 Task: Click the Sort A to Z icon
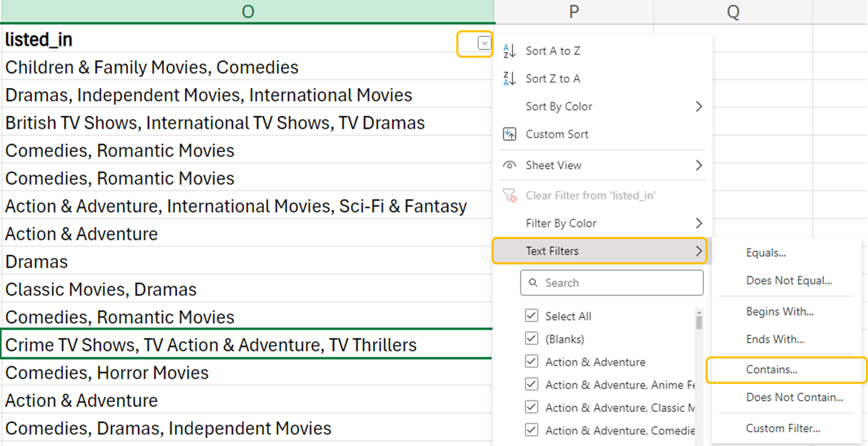(x=509, y=51)
